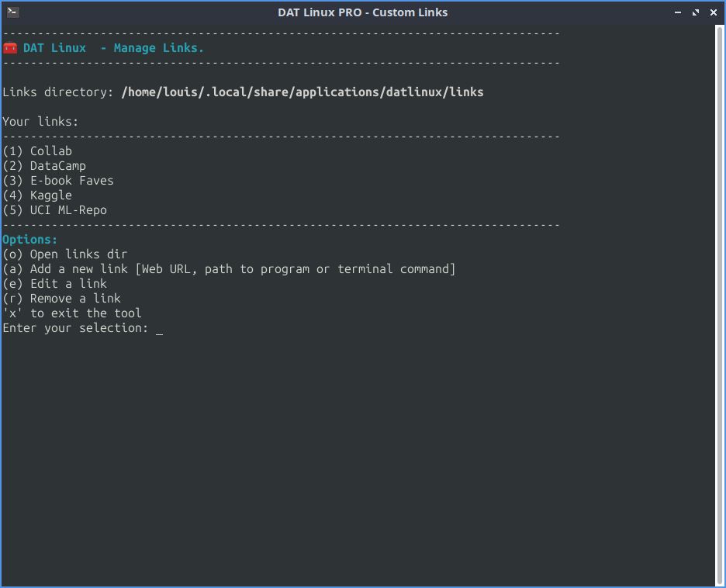This screenshot has height=588, width=726.
Task: Choose the 'Open links dir' option
Action: pos(65,254)
